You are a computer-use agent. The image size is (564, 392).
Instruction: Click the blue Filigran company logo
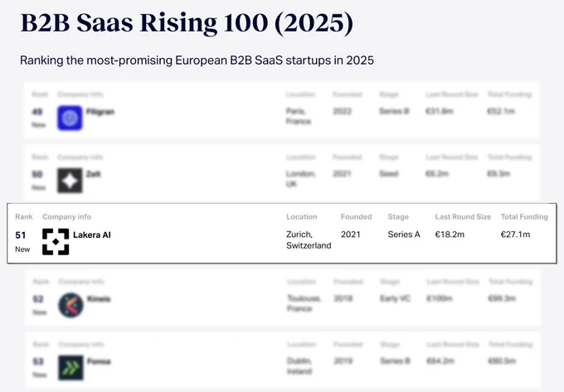(70, 118)
